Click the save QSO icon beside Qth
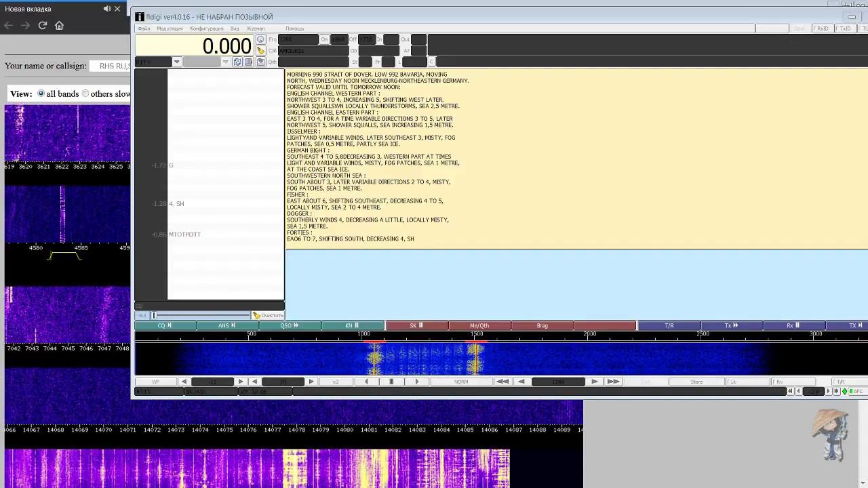The height and width of the screenshot is (488, 868). (x=260, y=62)
